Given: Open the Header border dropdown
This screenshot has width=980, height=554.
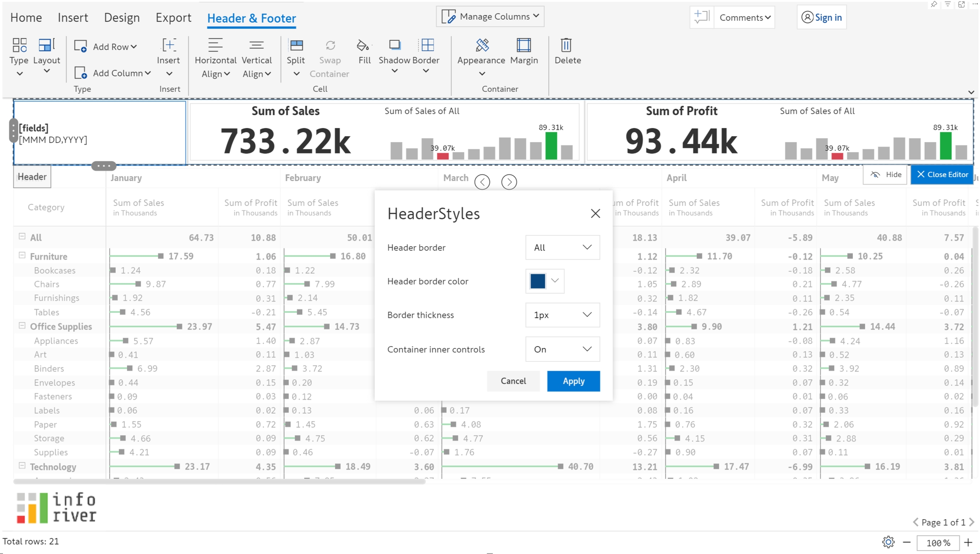Looking at the screenshot, I should pyautogui.click(x=562, y=247).
